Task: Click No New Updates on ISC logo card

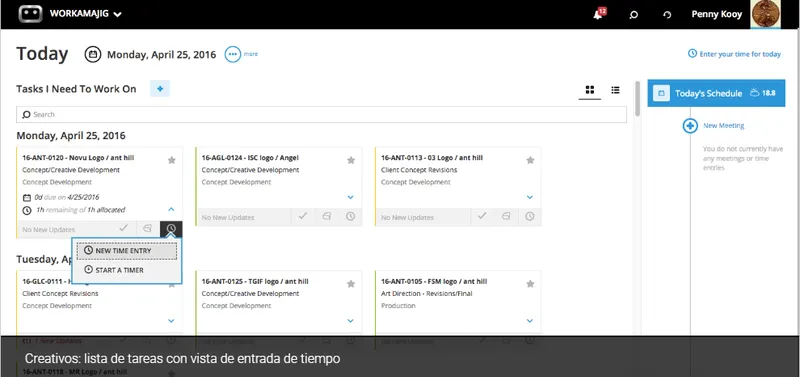Action: click(x=228, y=217)
